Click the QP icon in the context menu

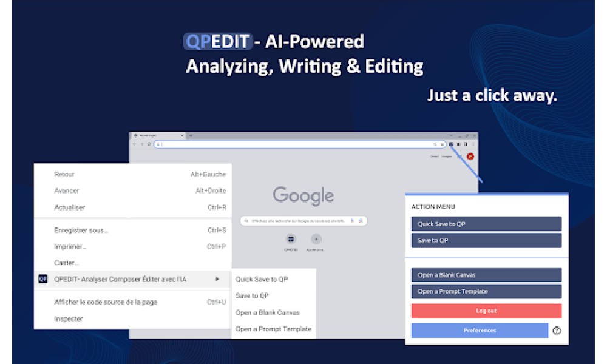click(x=43, y=279)
